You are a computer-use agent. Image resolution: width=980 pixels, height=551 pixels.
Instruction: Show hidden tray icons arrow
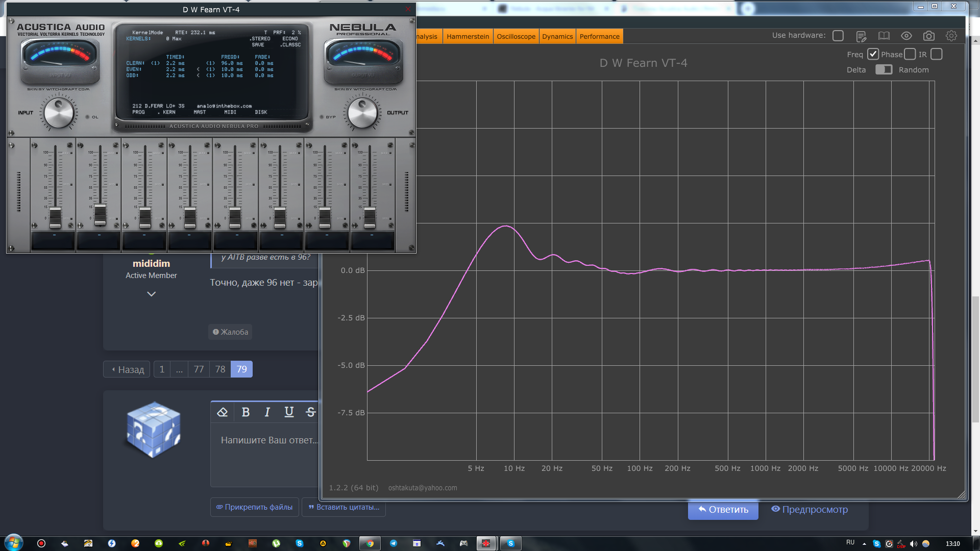(864, 544)
